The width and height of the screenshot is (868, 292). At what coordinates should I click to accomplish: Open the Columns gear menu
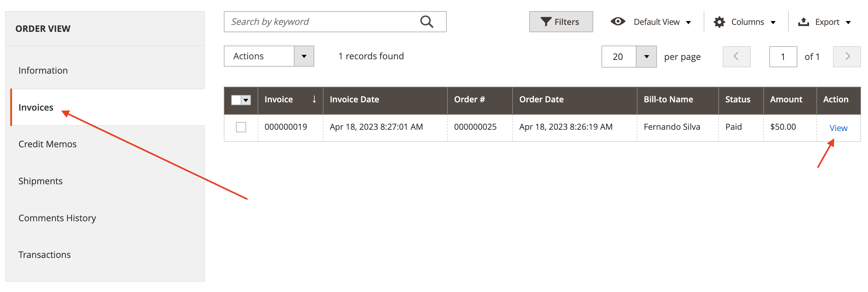click(x=745, y=22)
